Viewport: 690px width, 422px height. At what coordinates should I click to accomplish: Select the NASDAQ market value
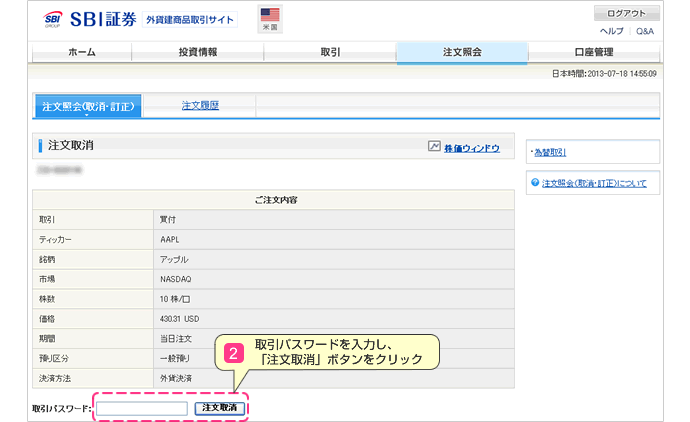click(x=176, y=279)
